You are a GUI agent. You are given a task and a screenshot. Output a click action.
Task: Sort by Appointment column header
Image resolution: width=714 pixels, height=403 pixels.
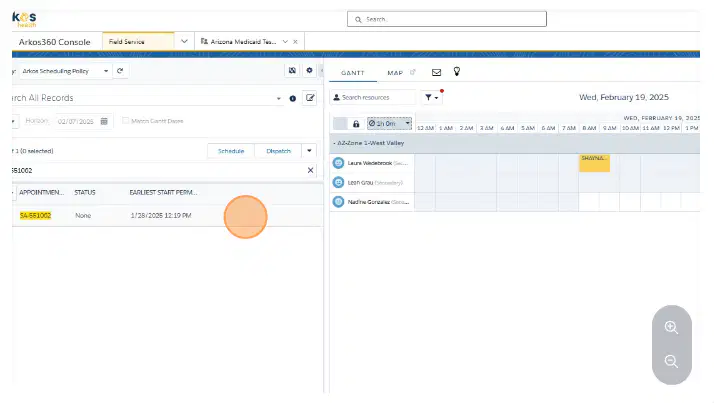pyautogui.click(x=41, y=193)
